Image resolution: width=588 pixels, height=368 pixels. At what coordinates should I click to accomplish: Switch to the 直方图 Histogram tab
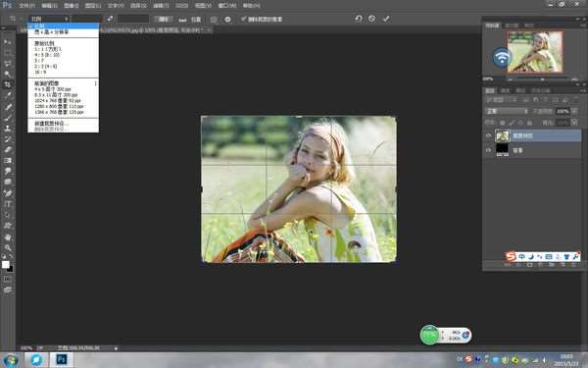[512, 26]
